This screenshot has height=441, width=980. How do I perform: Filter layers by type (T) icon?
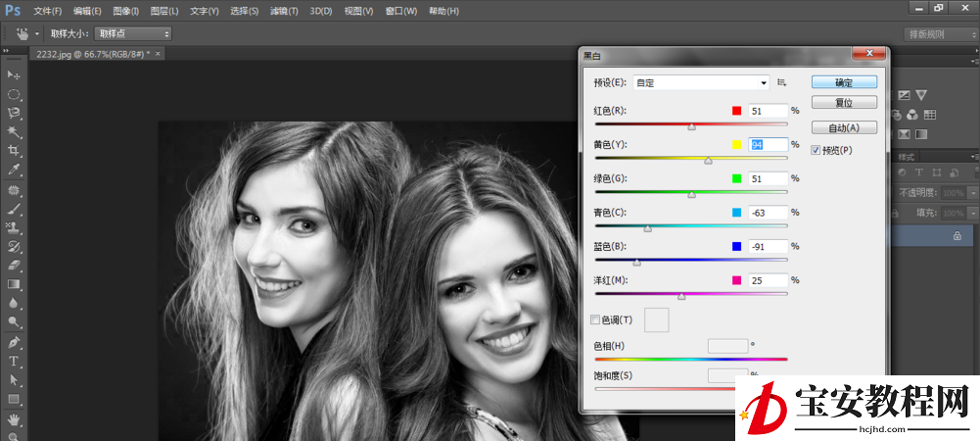pyautogui.click(x=919, y=172)
